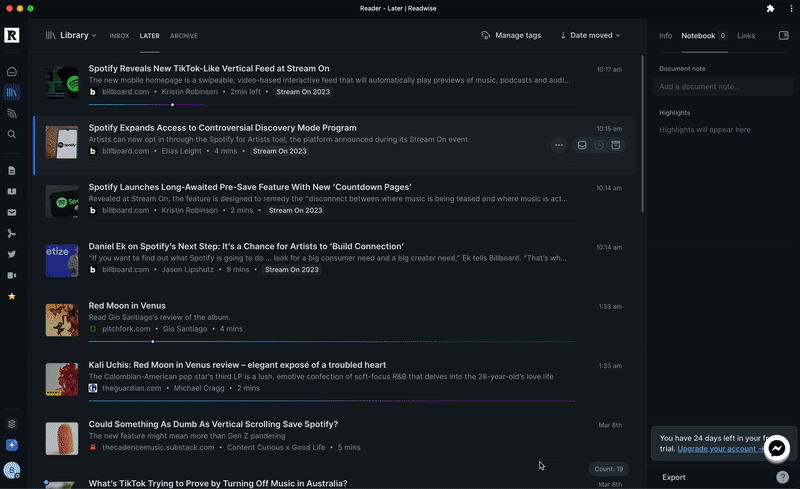This screenshot has height=489, width=800.
Task: Open the Messenger chat bubble
Action: pos(777,448)
